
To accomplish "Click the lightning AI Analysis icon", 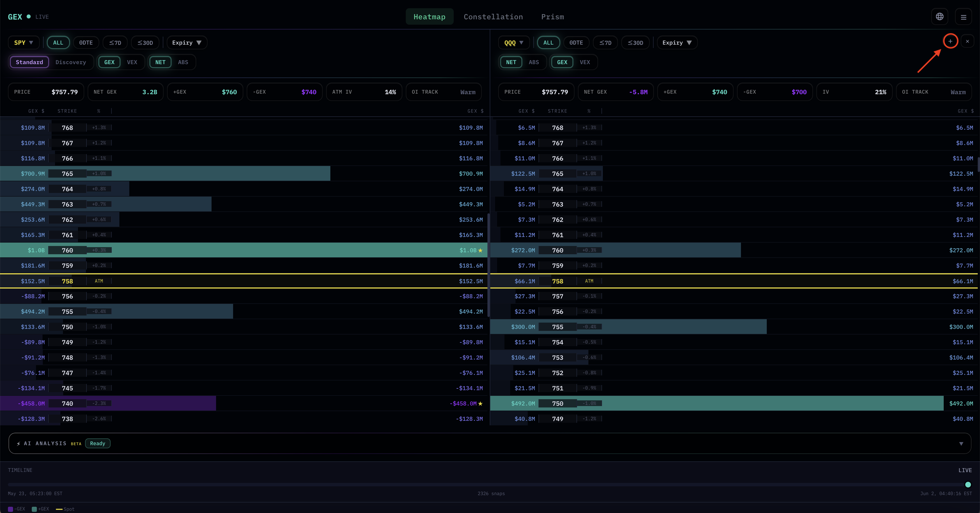I will [x=18, y=443].
